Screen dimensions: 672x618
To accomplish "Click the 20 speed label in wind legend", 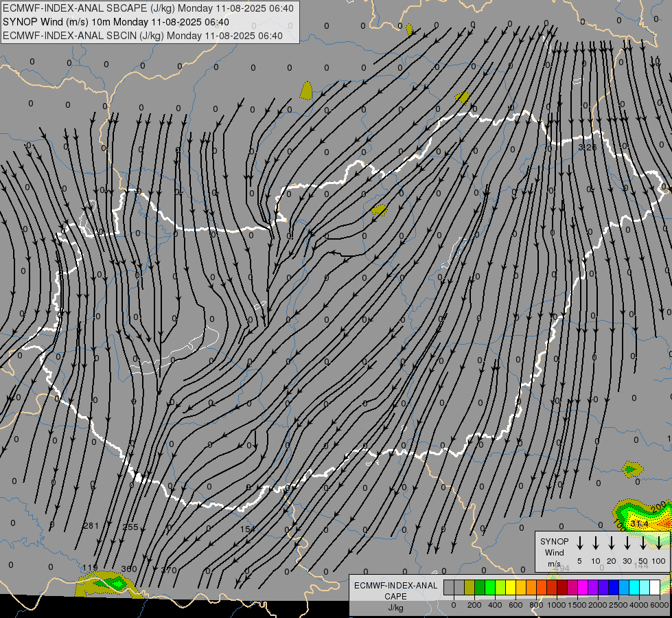I will point(611,561).
